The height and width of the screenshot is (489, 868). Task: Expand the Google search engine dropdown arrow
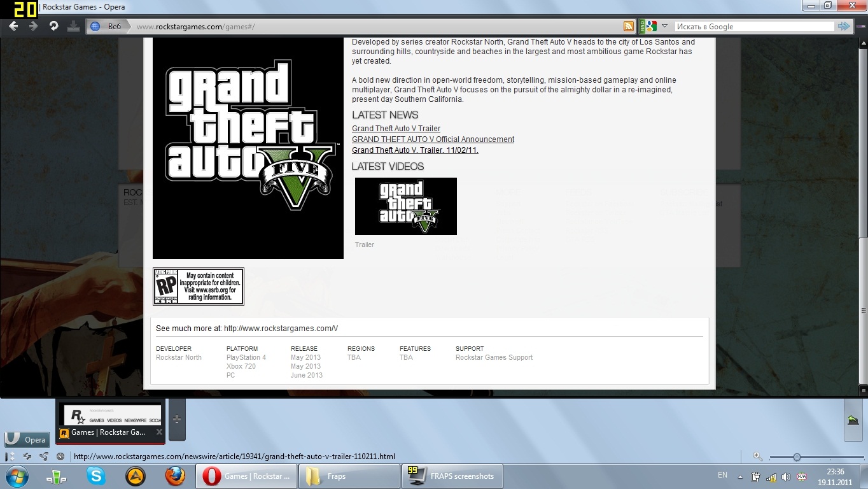(x=664, y=26)
